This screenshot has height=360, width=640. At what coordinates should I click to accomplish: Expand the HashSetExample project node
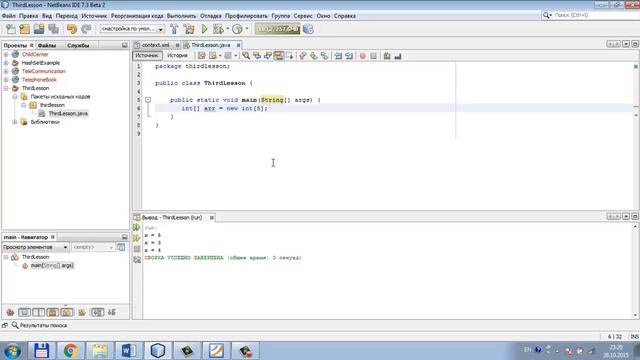(x=6, y=63)
